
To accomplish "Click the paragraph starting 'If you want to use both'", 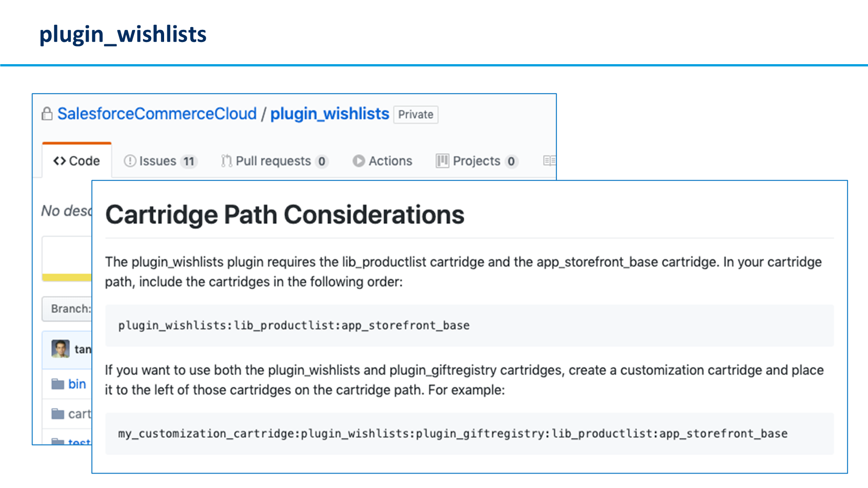I will point(464,380).
